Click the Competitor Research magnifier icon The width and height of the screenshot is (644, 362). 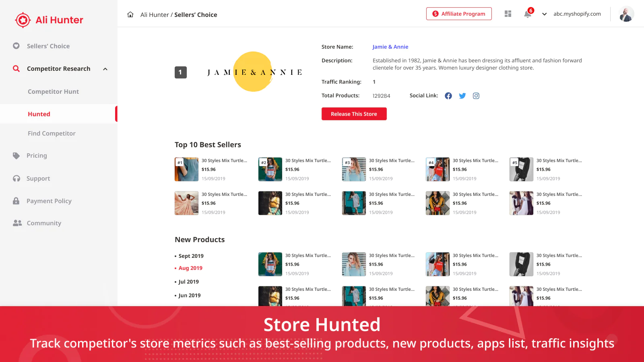(x=16, y=69)
